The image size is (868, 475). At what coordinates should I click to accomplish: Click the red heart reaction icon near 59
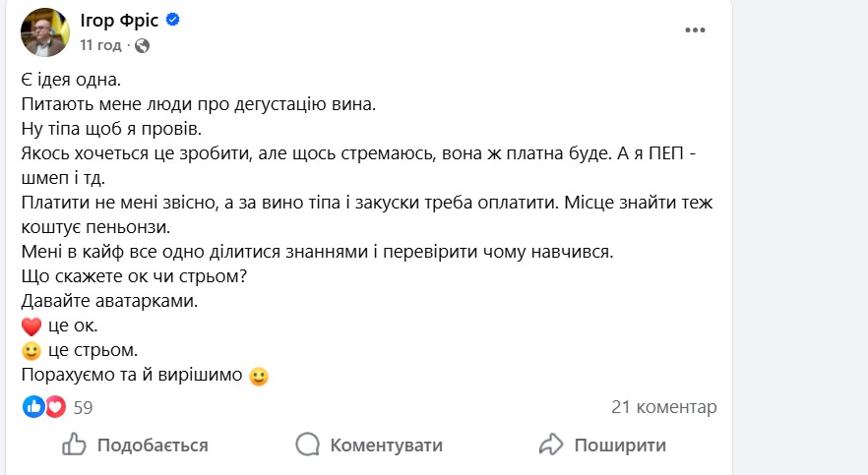click(x=55, y=406)
